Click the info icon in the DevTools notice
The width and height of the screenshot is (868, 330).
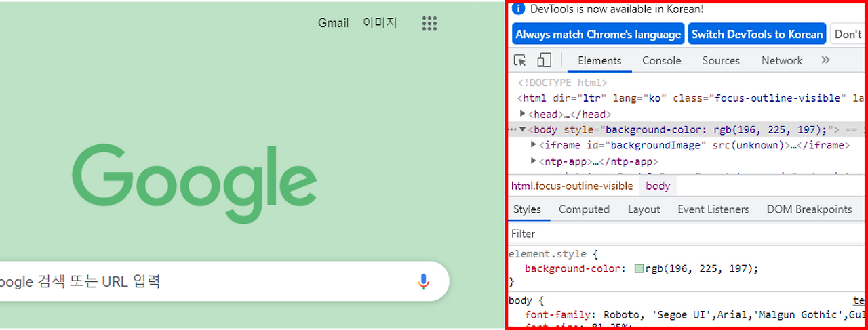pyautogui.click(x=518, y=9)
